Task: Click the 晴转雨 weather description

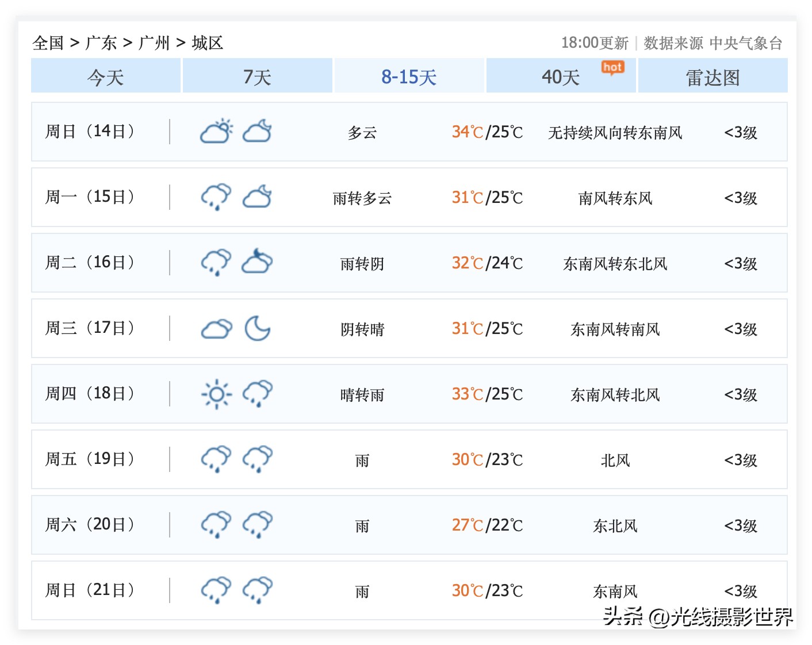Action: tap(362, 395)
